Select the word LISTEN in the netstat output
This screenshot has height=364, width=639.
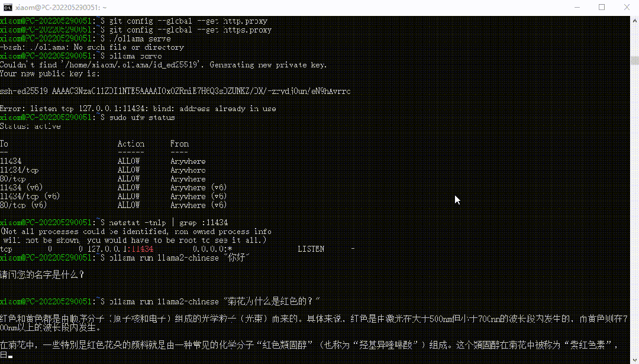(311, 249)
